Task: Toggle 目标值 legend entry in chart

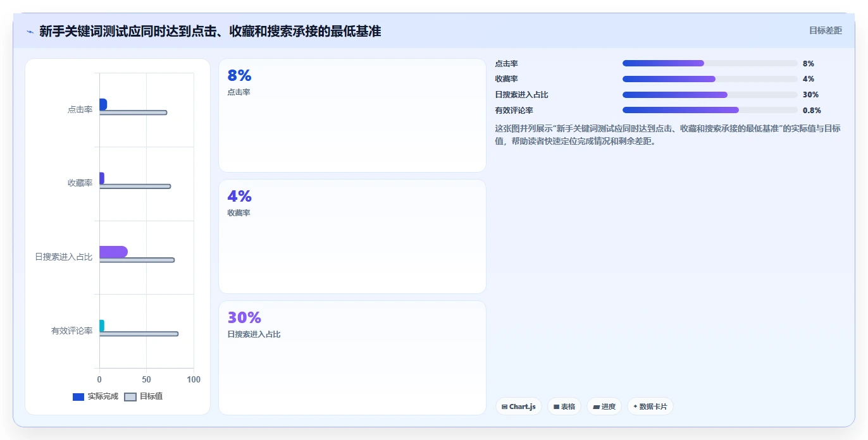Action: (144, 396)
